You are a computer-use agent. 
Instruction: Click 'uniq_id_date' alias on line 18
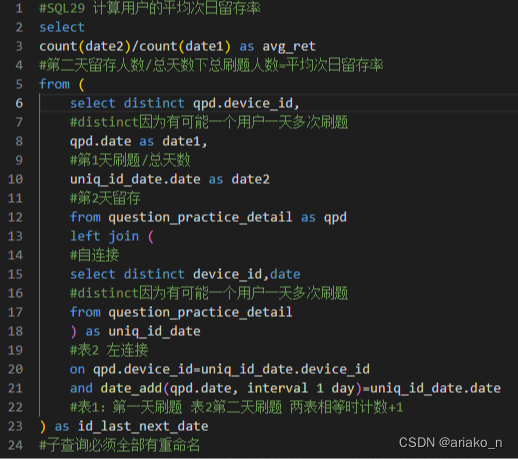click(x=155, y=332)
